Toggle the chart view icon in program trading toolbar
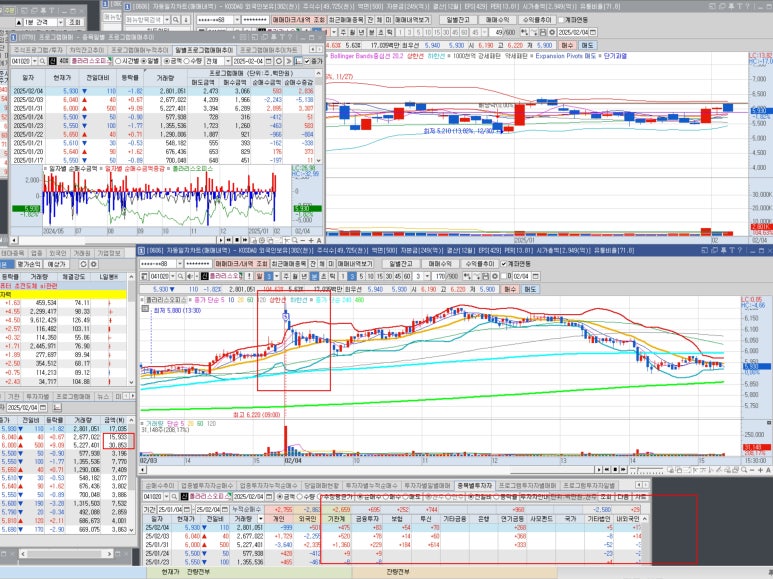773x579 pixels. (298, 61)
